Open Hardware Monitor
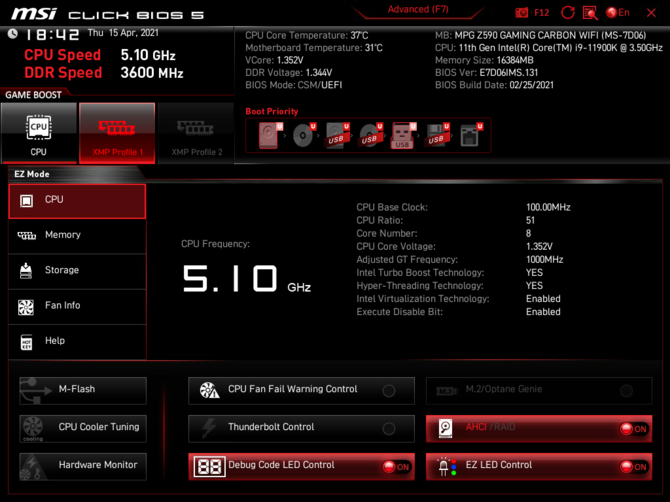670x502 pixels. (83, 467)
